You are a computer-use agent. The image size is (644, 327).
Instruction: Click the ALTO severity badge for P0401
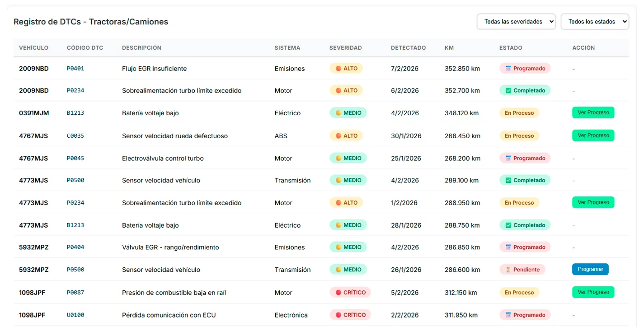click(x=346, y=69)
